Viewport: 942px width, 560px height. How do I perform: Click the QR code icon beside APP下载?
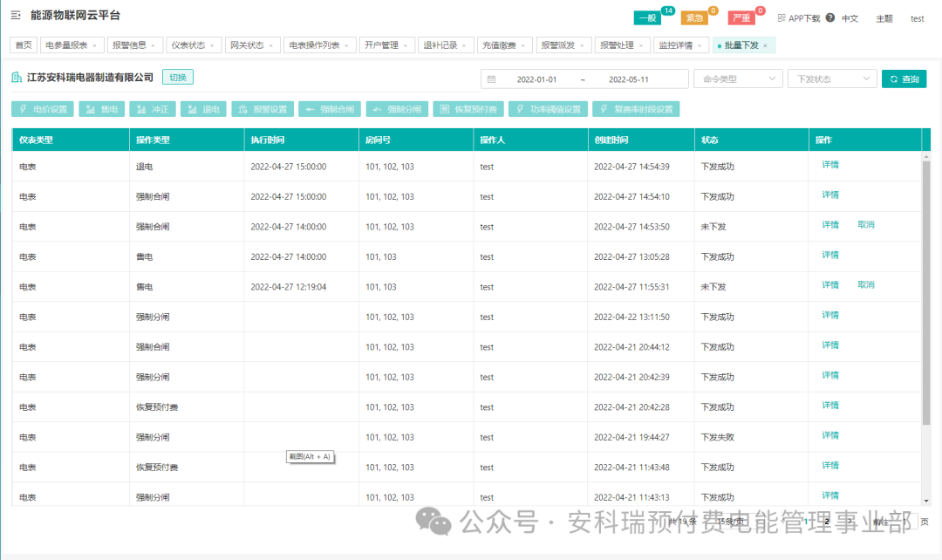[x=781, y=18]
